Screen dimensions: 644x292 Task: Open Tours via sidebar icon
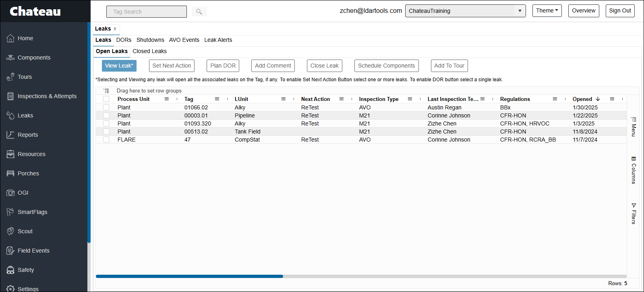pos(10,77)
